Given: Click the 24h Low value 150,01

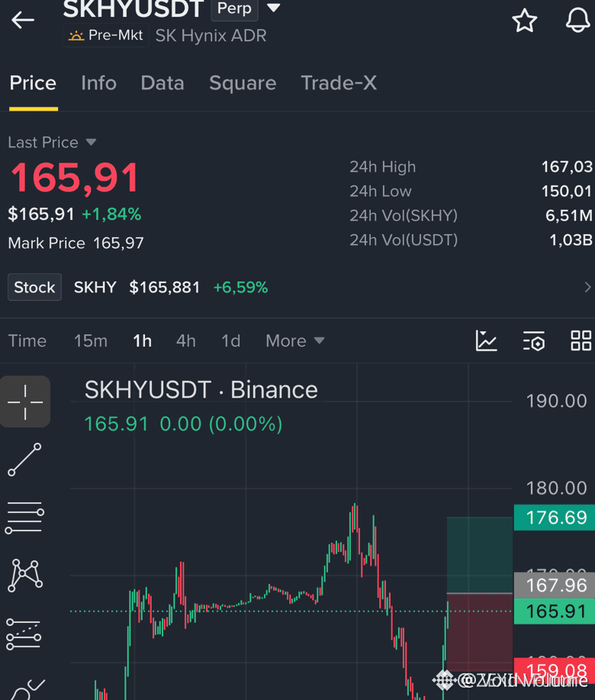Looking at the screenshot, I should click(x=567, y=192).
